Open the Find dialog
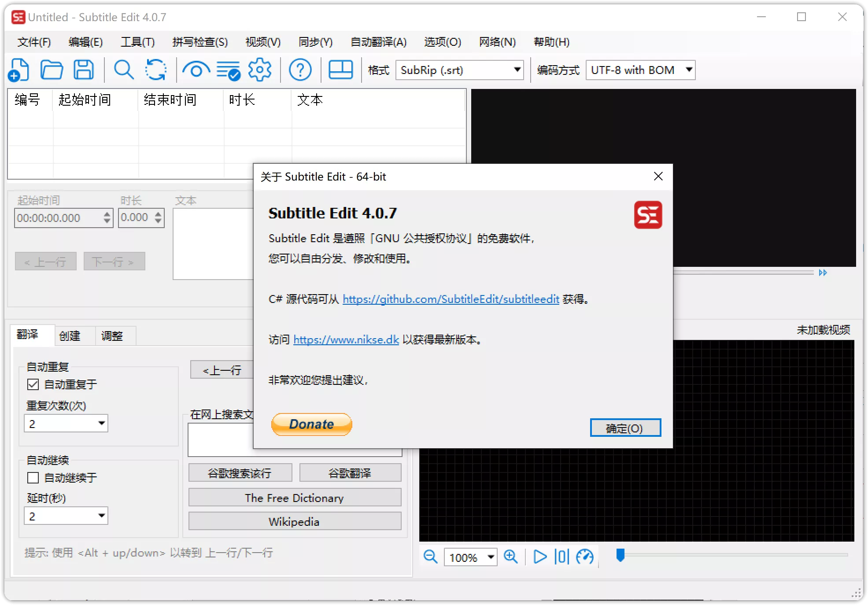The image size is (868, 605). [x=124, y=70]
